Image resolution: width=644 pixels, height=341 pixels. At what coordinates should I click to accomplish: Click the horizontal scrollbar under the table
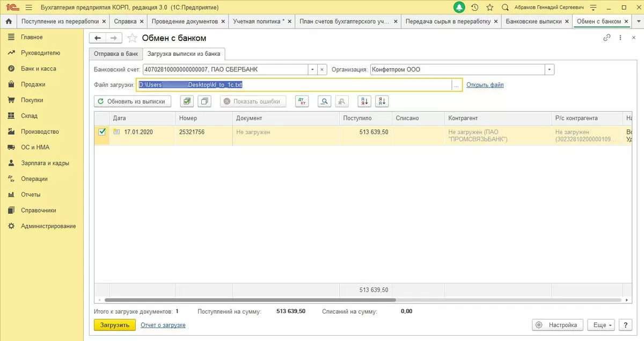[x=250, y=300]
